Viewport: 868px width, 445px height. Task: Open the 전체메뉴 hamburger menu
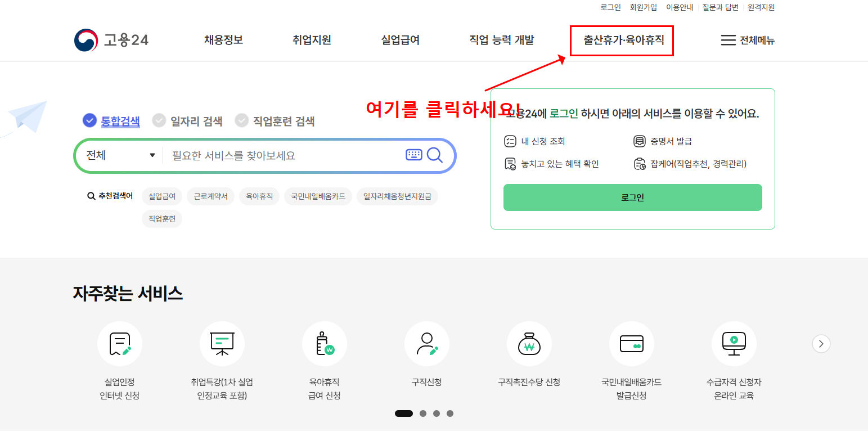[x=747, y=40]
